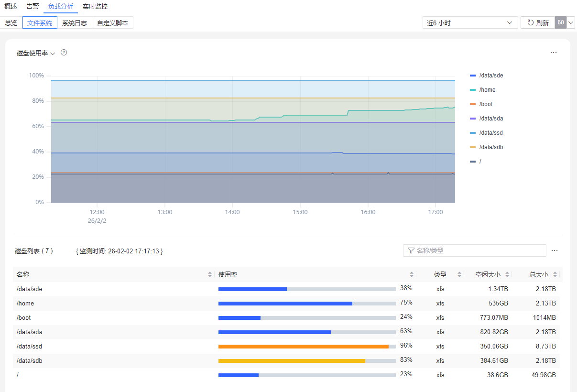Switch to the 告警 tab
The image size is (577, 392).
point(33,7)
